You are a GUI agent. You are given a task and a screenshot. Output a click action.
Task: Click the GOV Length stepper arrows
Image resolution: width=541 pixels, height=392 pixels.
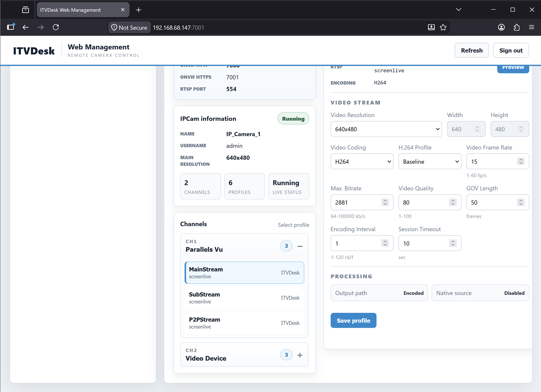click(521, 202)
